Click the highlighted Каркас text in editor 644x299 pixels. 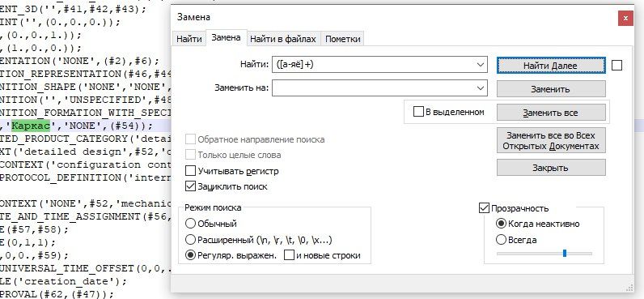(x=31, y=125)
